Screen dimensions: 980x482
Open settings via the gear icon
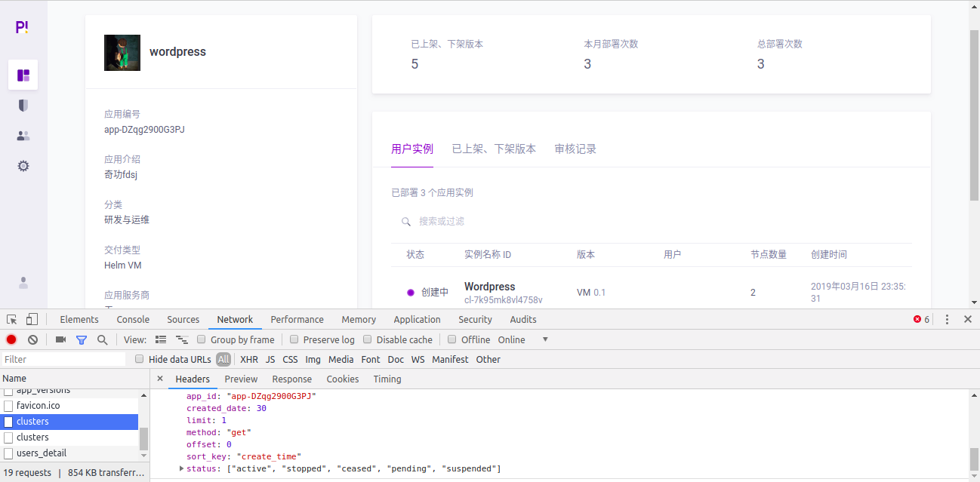point(23,165)
